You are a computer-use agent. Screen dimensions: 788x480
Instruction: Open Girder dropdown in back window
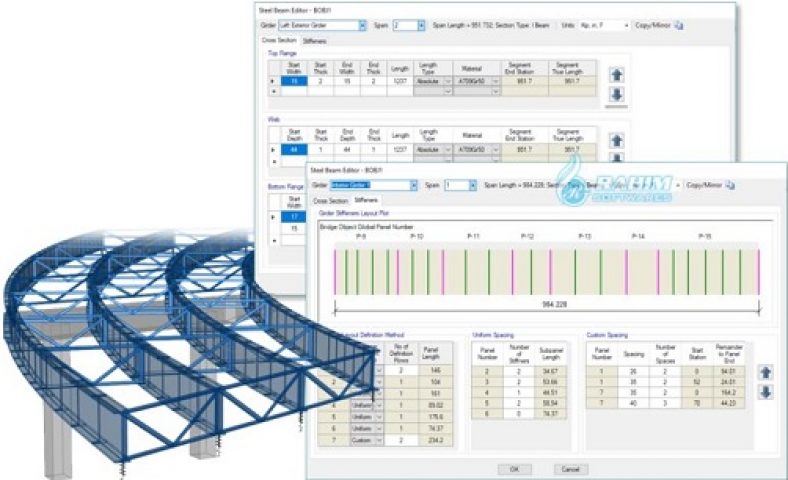tap(362, 25)
